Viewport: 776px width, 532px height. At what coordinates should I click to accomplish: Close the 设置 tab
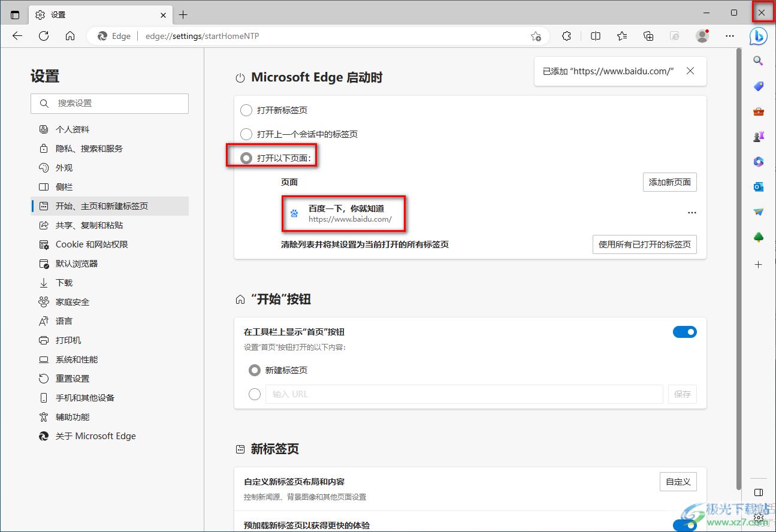click(164, 14)
